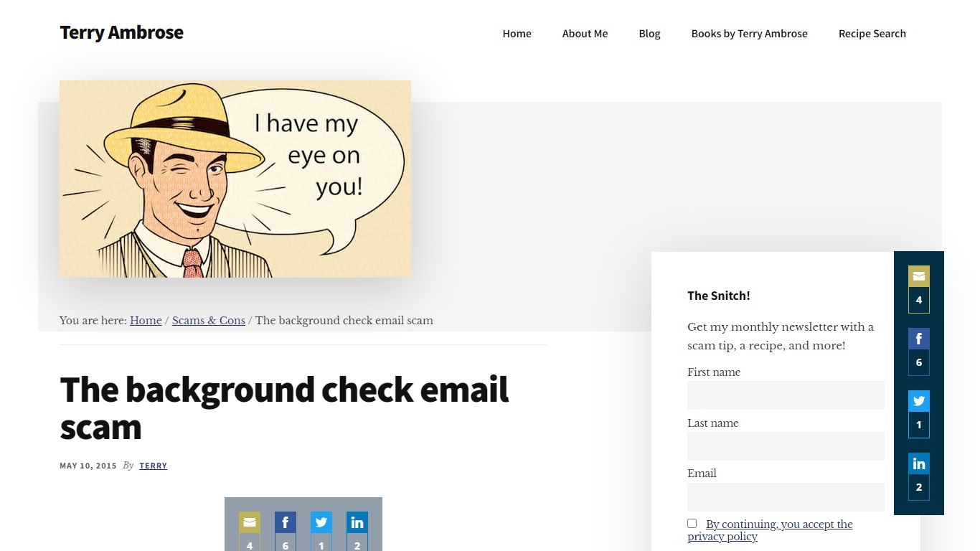Click the article title heading

[284, 408]
